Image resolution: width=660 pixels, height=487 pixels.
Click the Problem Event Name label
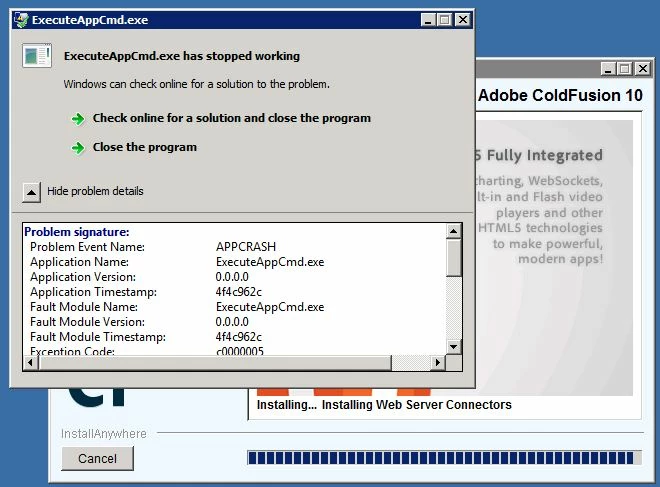click(x=87, y=247)
